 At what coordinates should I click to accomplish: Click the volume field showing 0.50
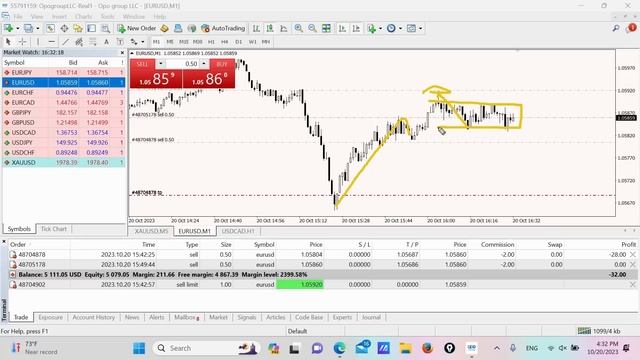click(x=182, y=64)
